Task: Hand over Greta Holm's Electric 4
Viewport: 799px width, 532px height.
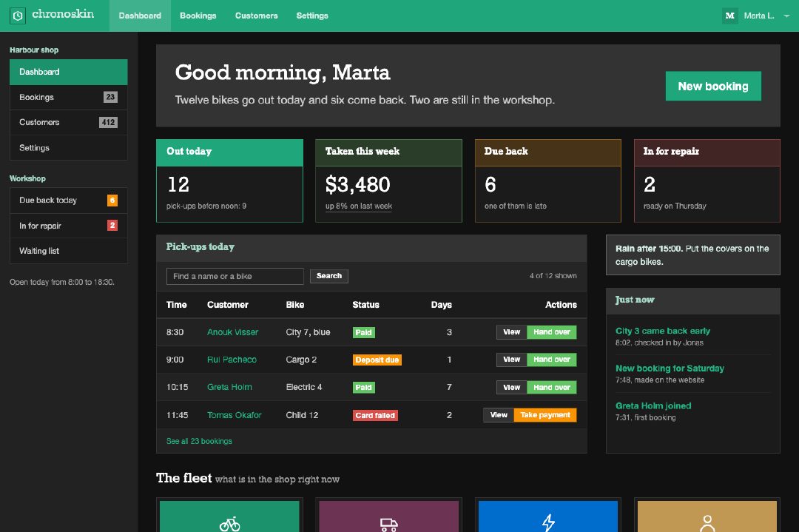Action: click(x=551, y=387)
